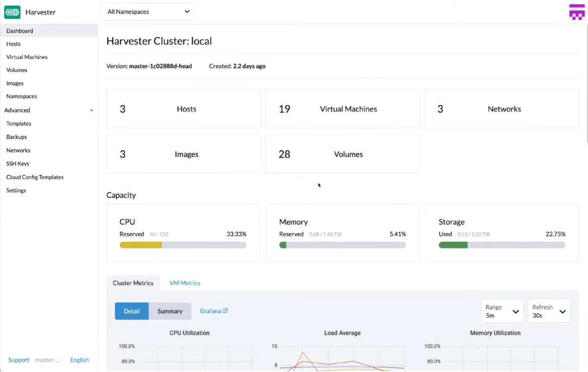Click the version text master-1c02888d-head
The width and height of the screenshot is (588, 372).
point(160,66)
